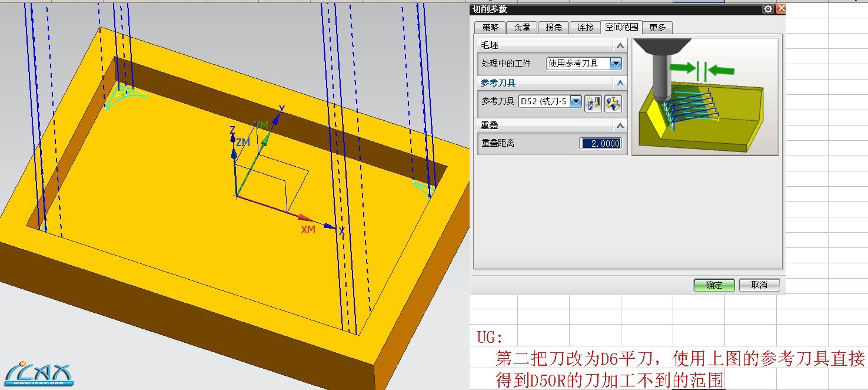Collapse the 参考刀具 section
The height and width of the screenshot is (390, 868).
click(620, 83)
